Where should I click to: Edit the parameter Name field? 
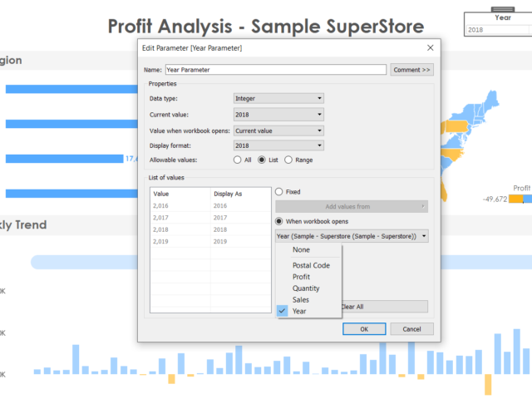tap(275, 70)
